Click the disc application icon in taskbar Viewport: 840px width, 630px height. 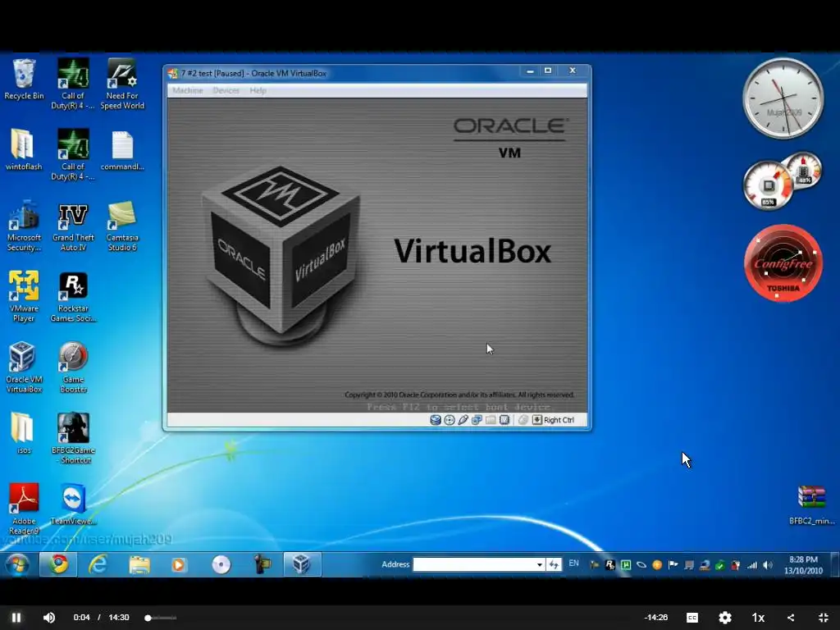[x=221, y=564]
